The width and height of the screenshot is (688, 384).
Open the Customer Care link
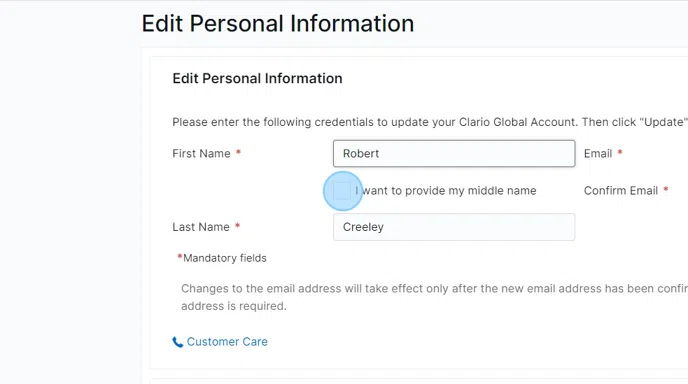point(227,341)
